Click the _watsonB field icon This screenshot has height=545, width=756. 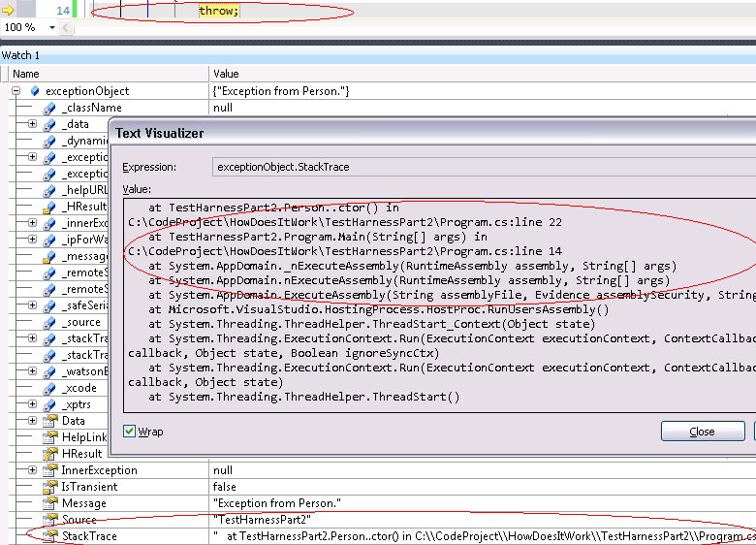click(49, 371)
